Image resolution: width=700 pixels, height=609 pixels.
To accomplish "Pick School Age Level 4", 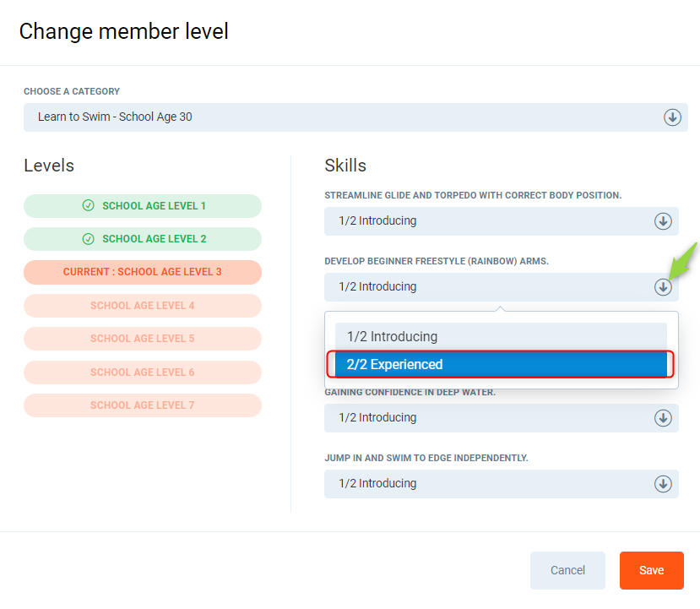I will [x=143, y=306].
